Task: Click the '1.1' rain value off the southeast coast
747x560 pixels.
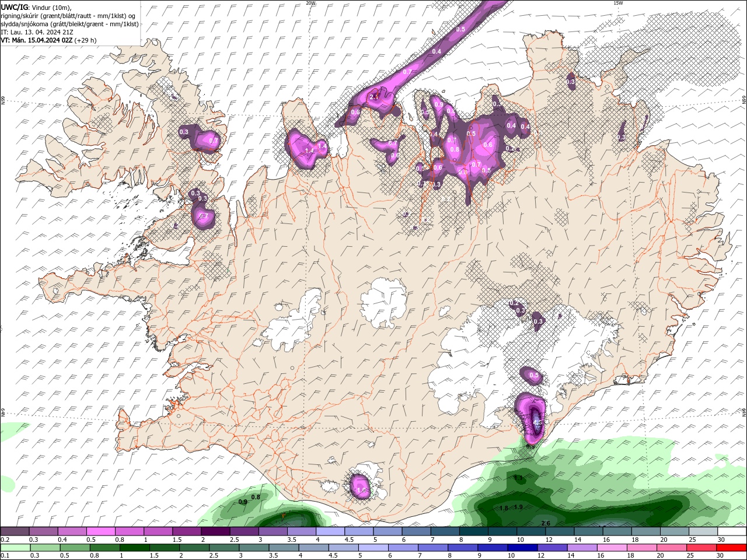Action: (x=518, y=478)
